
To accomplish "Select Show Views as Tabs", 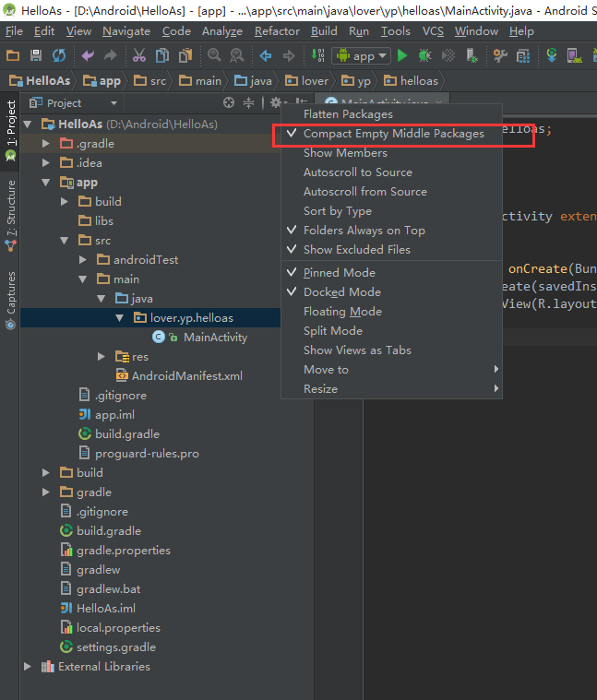I will 391,350.
